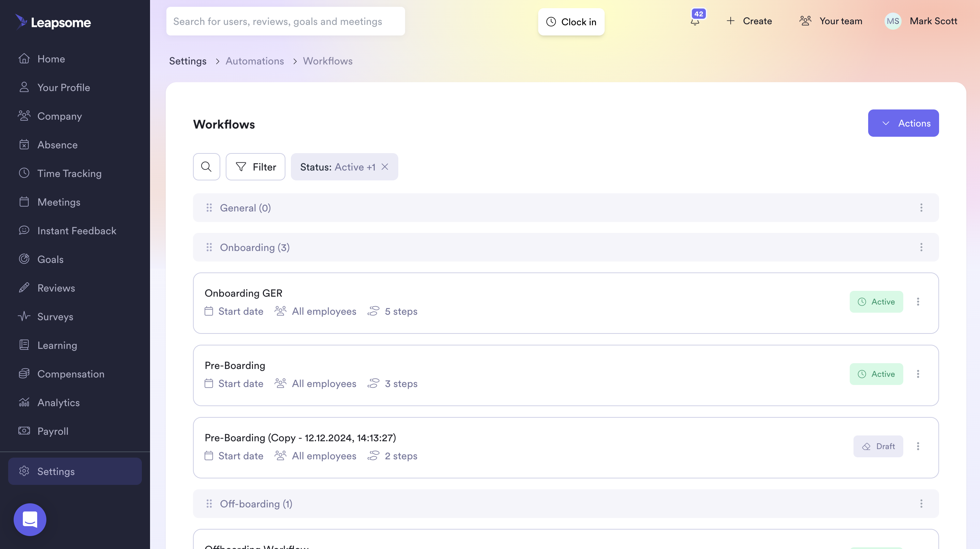Click the Absence calendar icon
980x549 pixels.
24,145
